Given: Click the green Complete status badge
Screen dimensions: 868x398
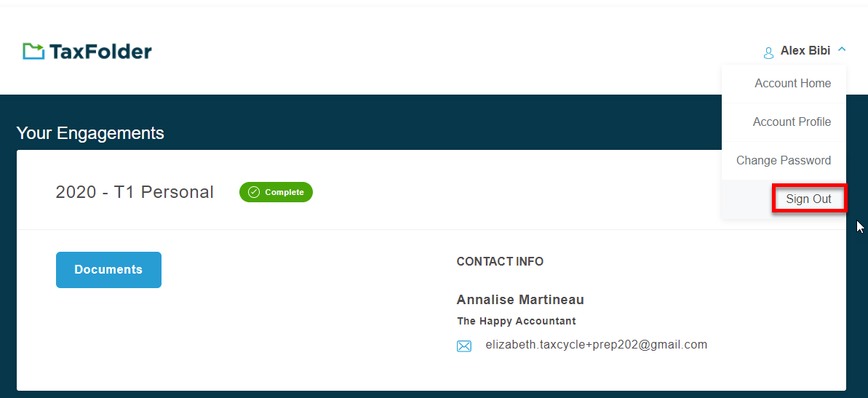Looking at the screenshot, I should [x=276, y=192].
